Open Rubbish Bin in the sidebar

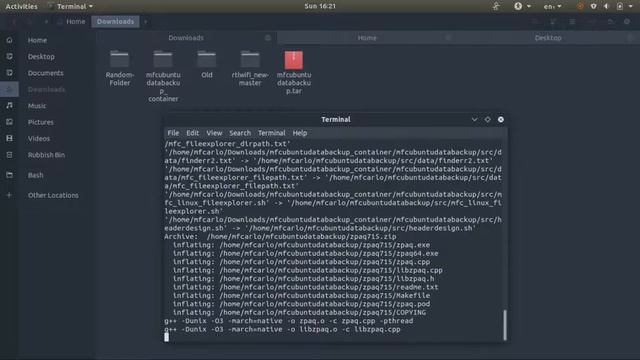(x=46, y=155)
